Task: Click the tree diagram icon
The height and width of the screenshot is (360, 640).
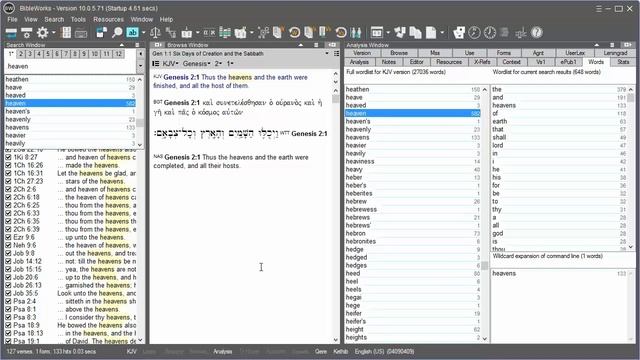Action: [171, 33]
